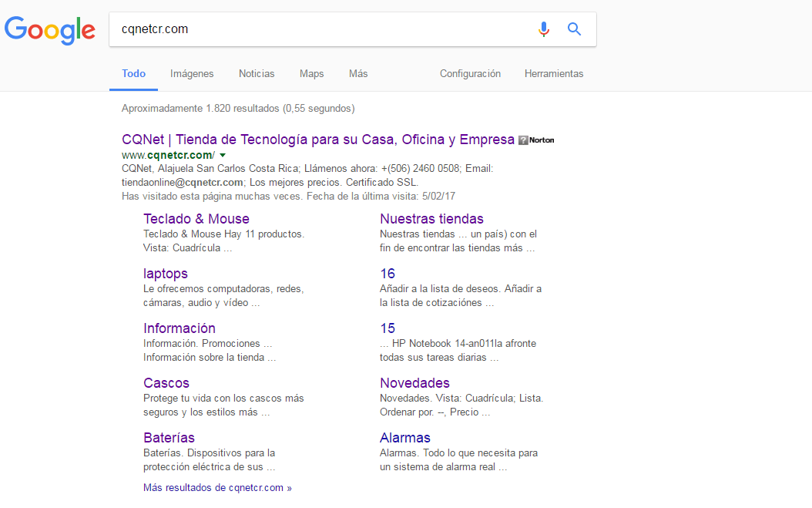The width and height of the screenshot is (812, 508).
Task: Click the Has visitado esta página text
Action: click(288, 197)
